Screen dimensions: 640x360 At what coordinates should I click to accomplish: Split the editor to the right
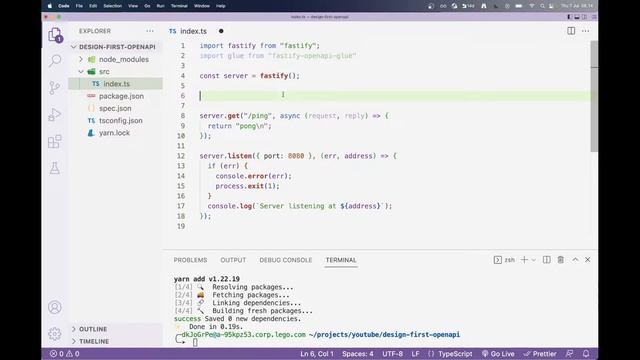(x=571, y=31)
